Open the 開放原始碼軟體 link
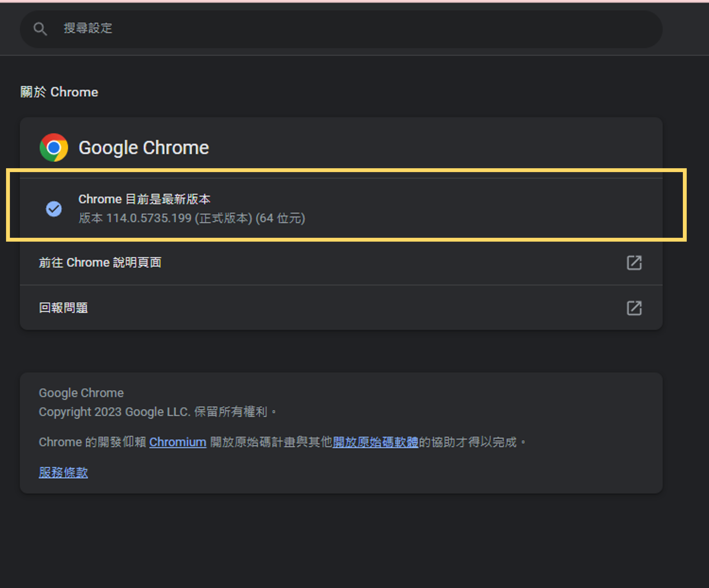The width and height of the screenshot is (709, 588). (375, 442)
